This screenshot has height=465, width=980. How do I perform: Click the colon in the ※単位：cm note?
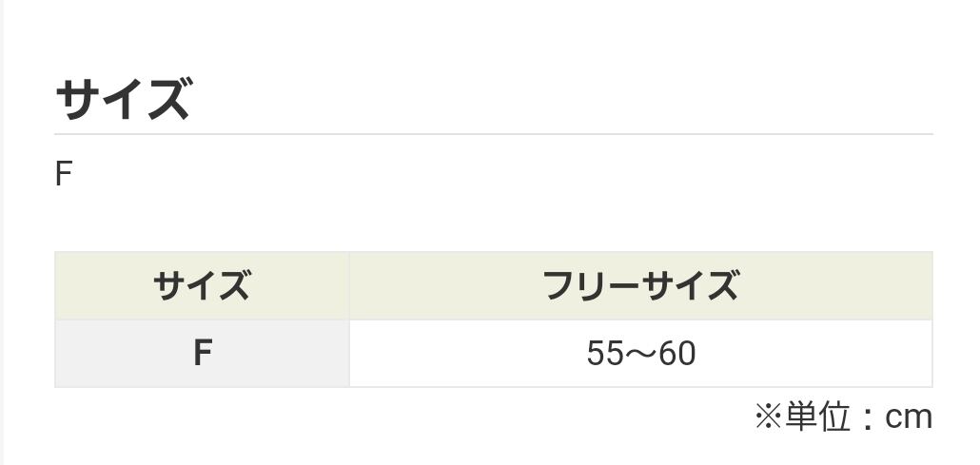[x=868, y=418]
